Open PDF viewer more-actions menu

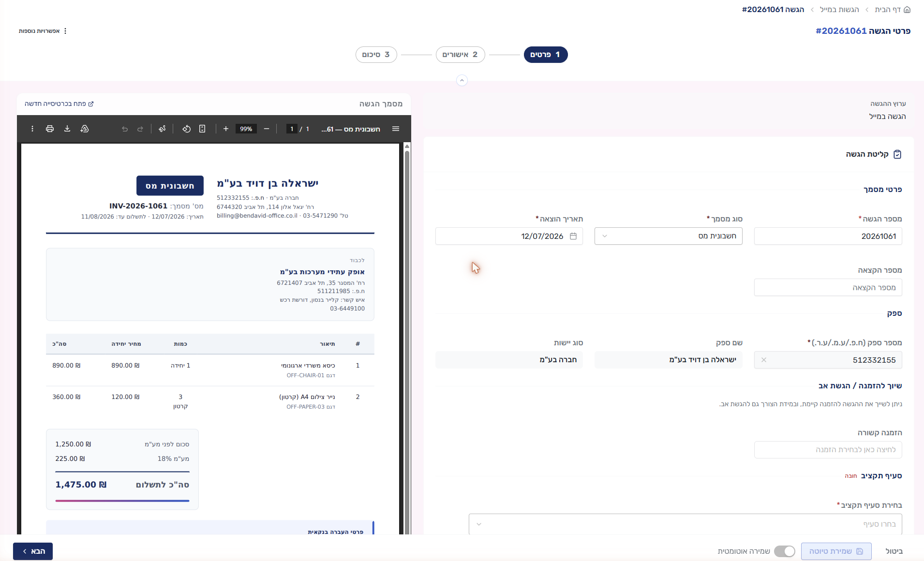(x=32, y=129)
